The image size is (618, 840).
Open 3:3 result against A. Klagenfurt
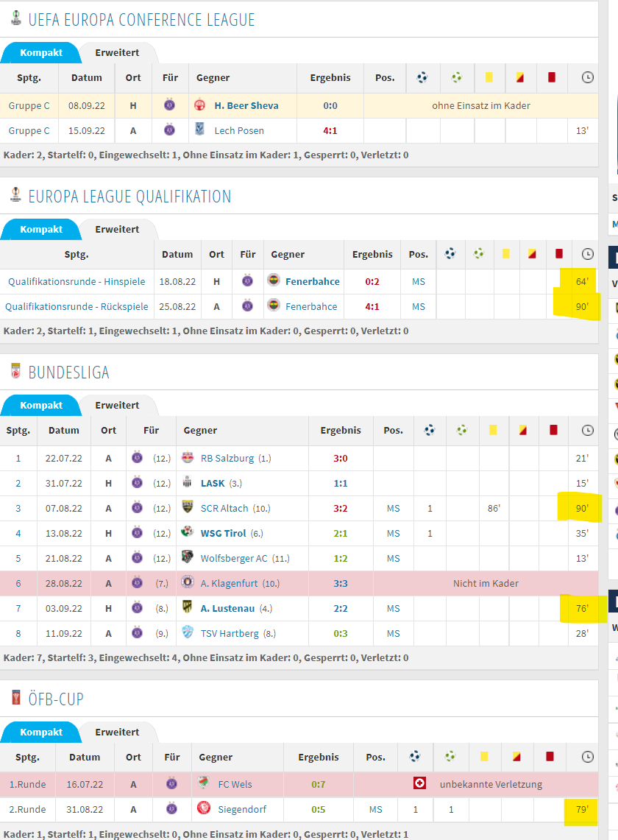click(x=341, y=583)
